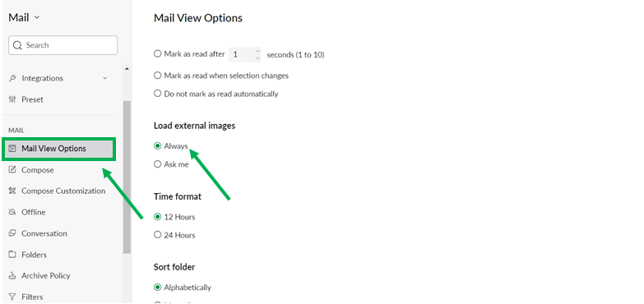This screenshot has width=644, height=304.
Task: Click the sidebar scrollbar up arrow
Action: [x=127, y=69]
